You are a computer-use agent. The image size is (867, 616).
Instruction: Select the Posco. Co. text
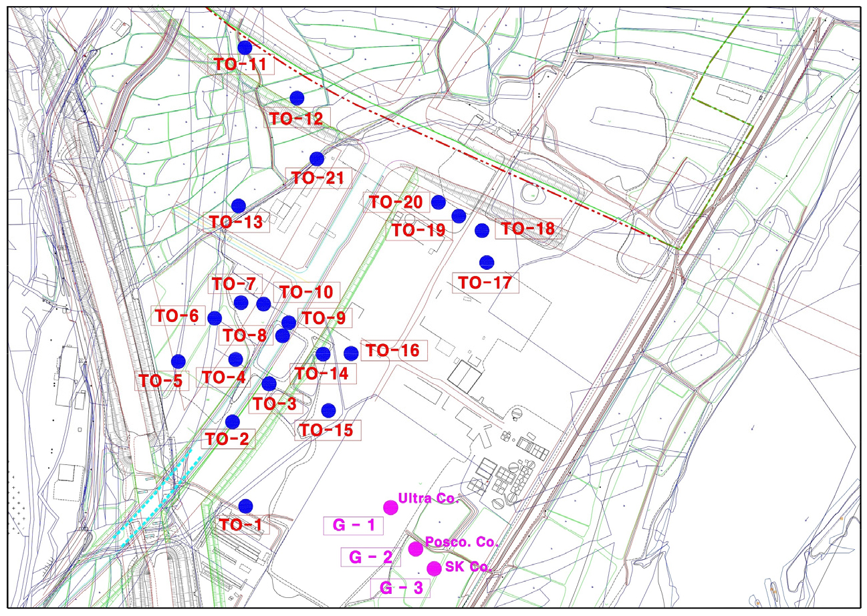(463, 543)
